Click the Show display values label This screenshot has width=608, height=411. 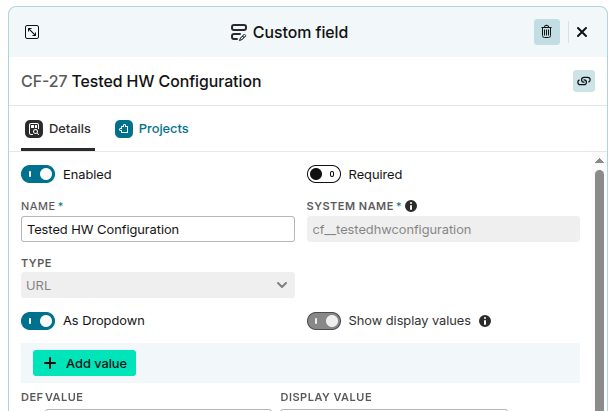click(x=409, y=321)
